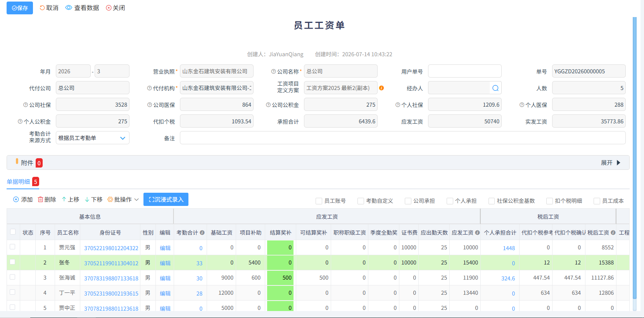Open the 考勤合计来源方式 dropdown

[93, 138]
